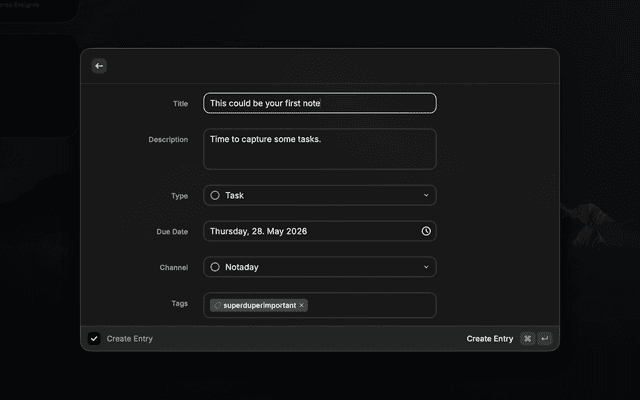Image resolution: width=640 pixels, height=400 pixels.
Task: Click the Tags label
Action: click(x=180, y=304)
